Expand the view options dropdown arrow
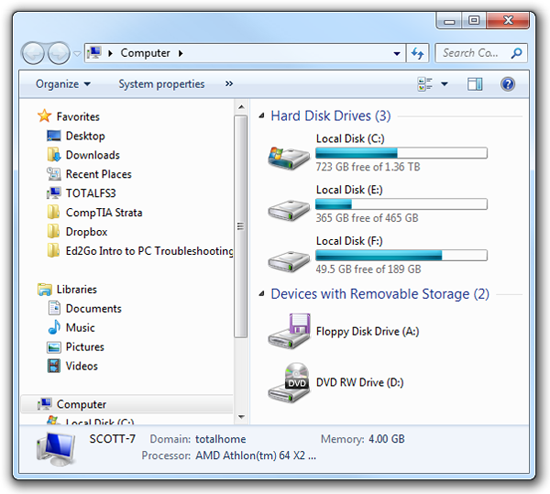 pos(444,84)
